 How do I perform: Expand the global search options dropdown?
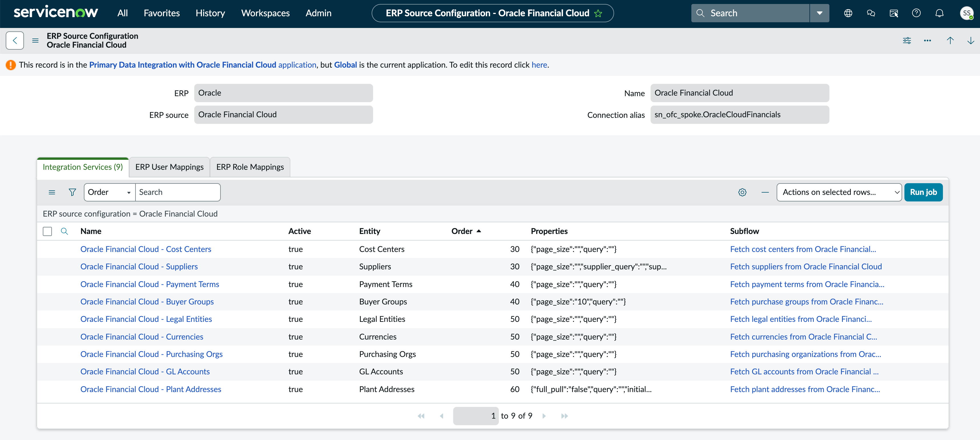click(x=819, y=13)
